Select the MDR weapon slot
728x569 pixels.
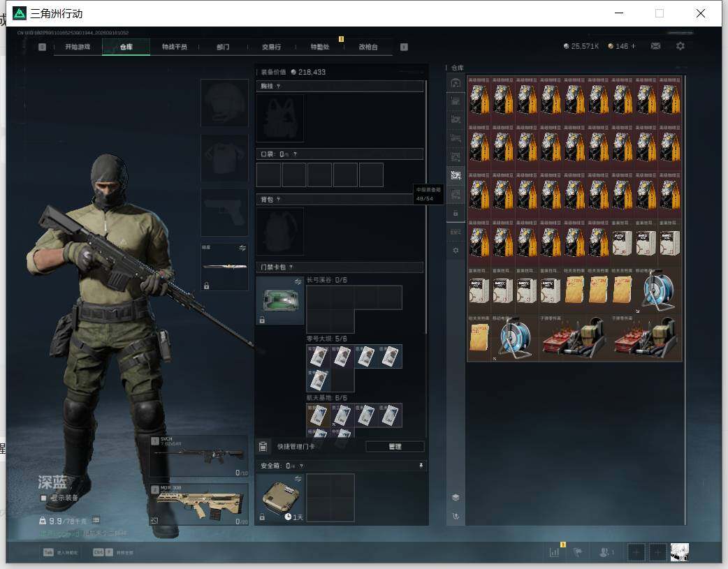(x=198, y=505)
